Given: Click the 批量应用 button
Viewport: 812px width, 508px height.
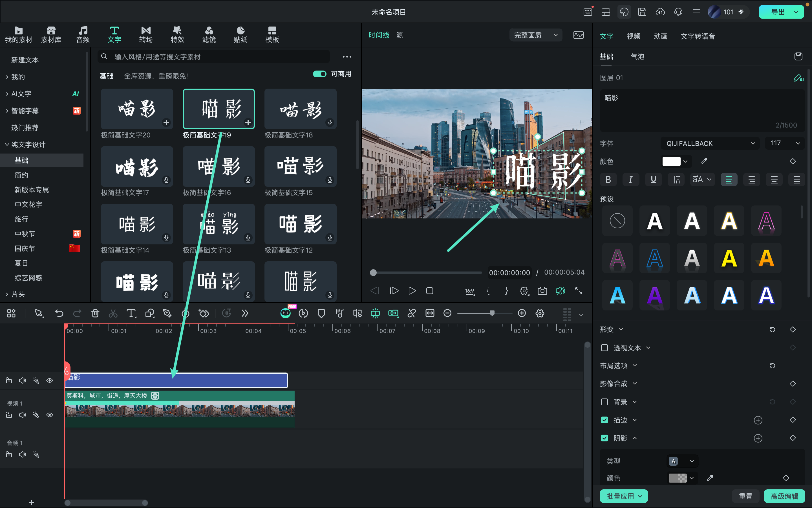Looking at the screenshot, I should (624, 496).
